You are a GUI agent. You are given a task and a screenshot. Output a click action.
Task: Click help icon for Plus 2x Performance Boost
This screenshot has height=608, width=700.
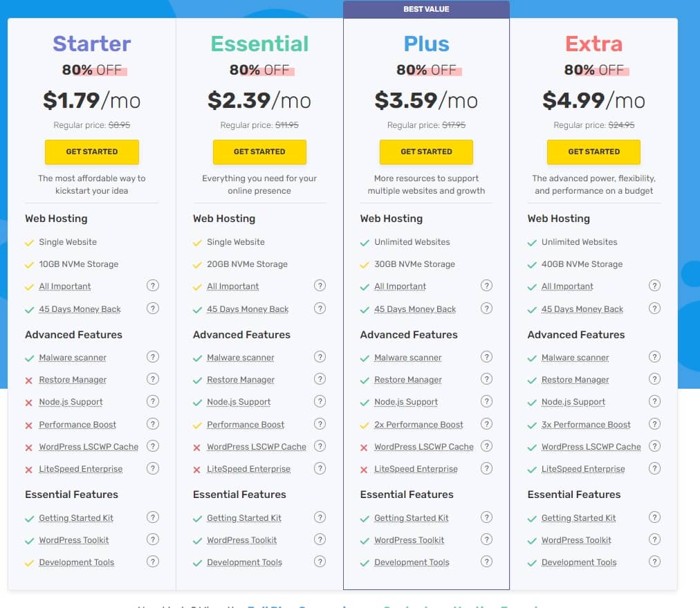pos(487,424)
